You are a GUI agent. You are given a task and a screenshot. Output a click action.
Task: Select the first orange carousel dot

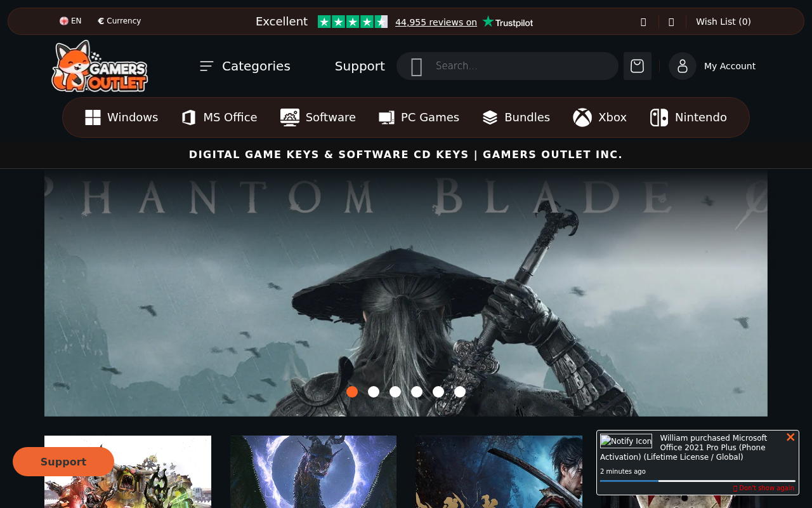click(x=352, y=392)
